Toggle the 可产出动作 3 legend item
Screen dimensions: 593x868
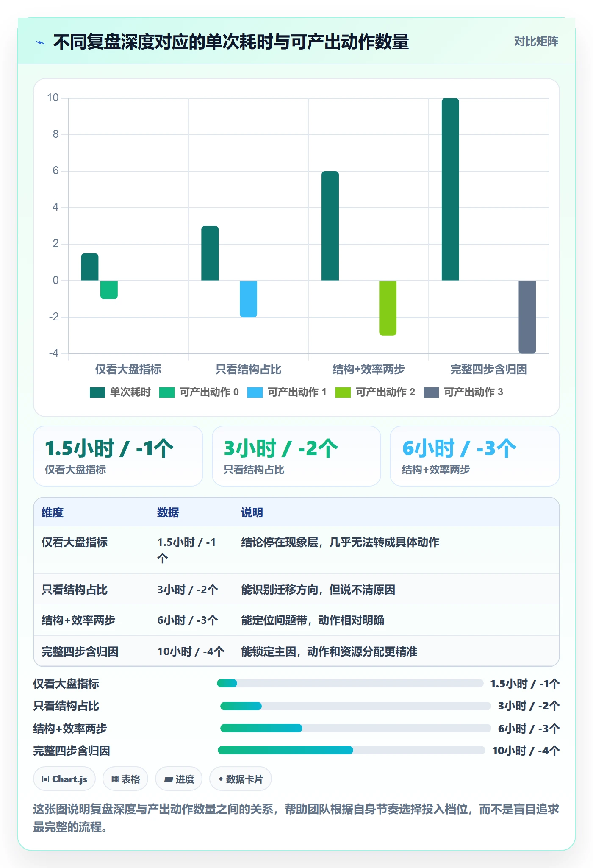click(x=463, y=392)
